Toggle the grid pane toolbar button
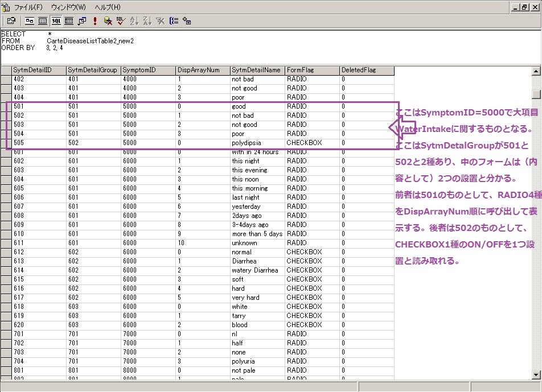The image size is (542, 392). (x=43, y=21)
